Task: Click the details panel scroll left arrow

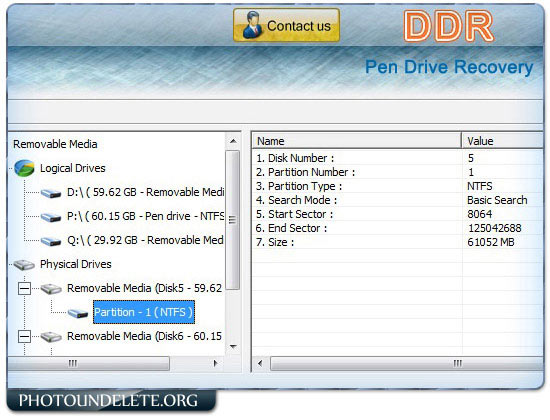Action: (x=260, y=363)
